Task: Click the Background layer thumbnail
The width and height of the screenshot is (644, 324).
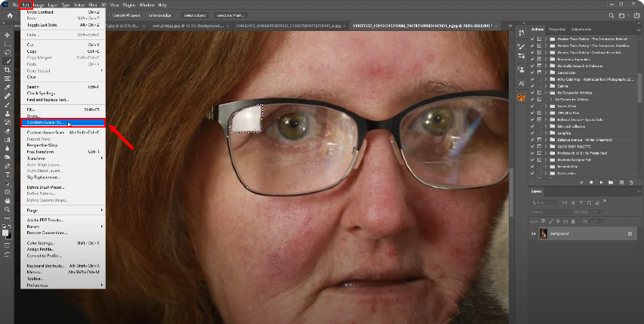Action: [x=543, y=233]
